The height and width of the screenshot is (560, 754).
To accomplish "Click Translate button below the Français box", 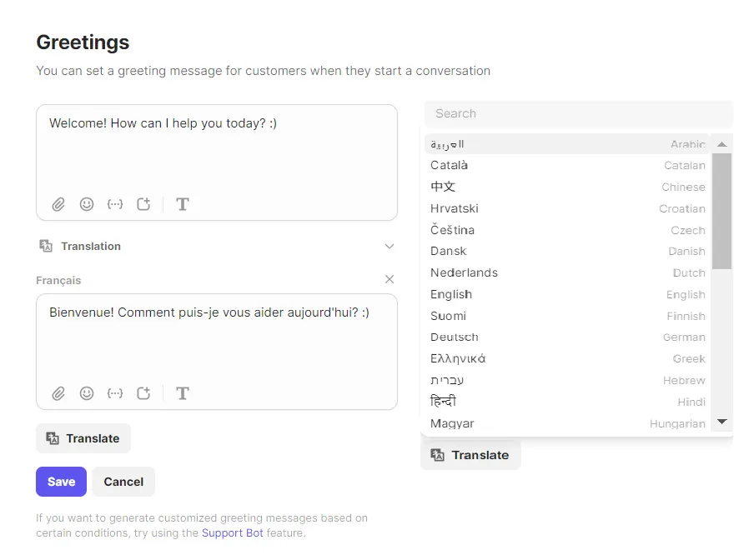I will click(83, 438).
